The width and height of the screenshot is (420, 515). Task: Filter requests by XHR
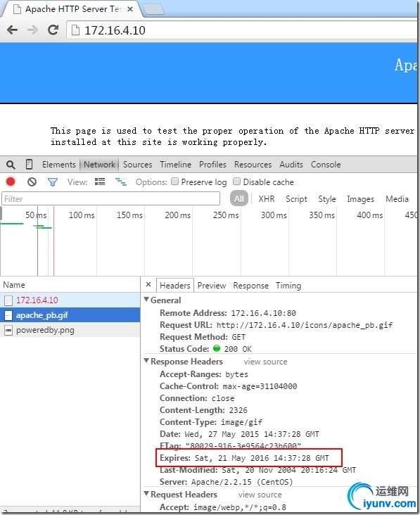(267, 199)
